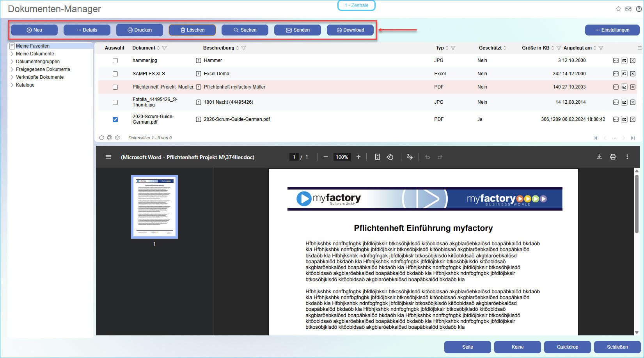Expand the Kataloge tree node

pyautogui.click(x=12, y=85)
